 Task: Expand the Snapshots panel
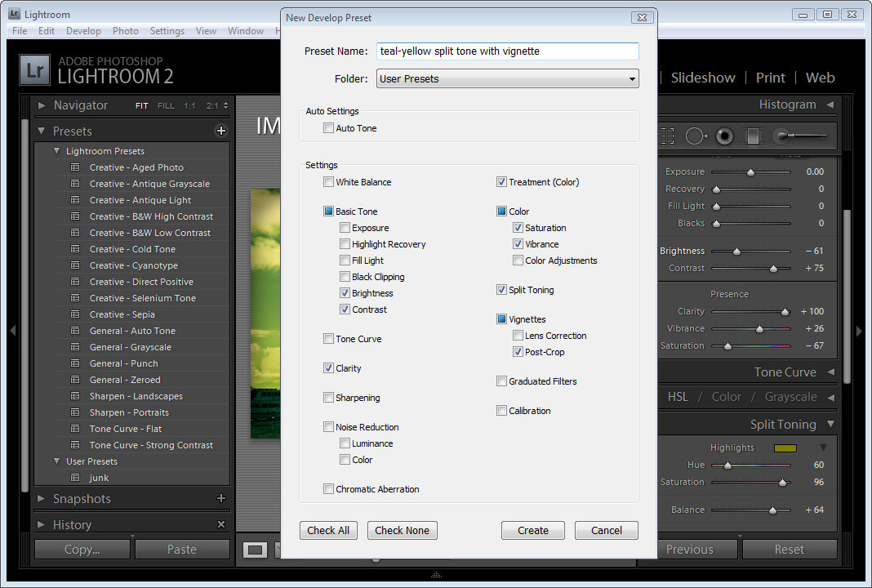[41, 498]
